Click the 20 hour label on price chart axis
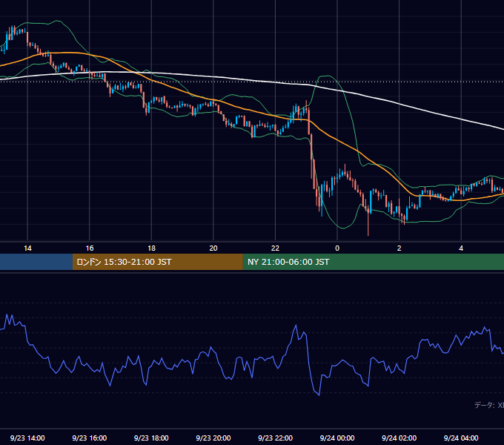The width and height of the screenshot is (504, 445). pyautogui.click(x=213, y=248)
